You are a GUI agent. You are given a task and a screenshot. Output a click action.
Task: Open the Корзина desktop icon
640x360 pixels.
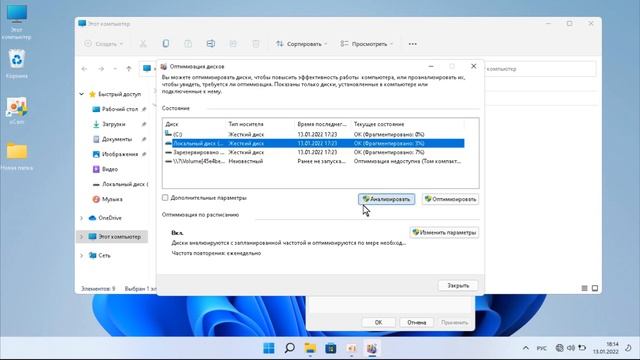coord(16,64)
